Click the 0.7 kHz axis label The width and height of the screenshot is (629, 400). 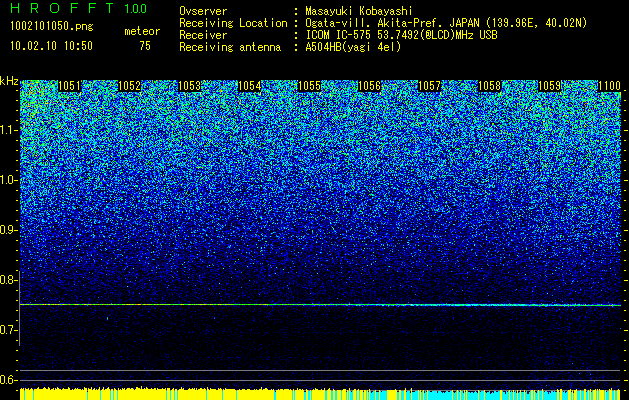(x=8, y=330)
